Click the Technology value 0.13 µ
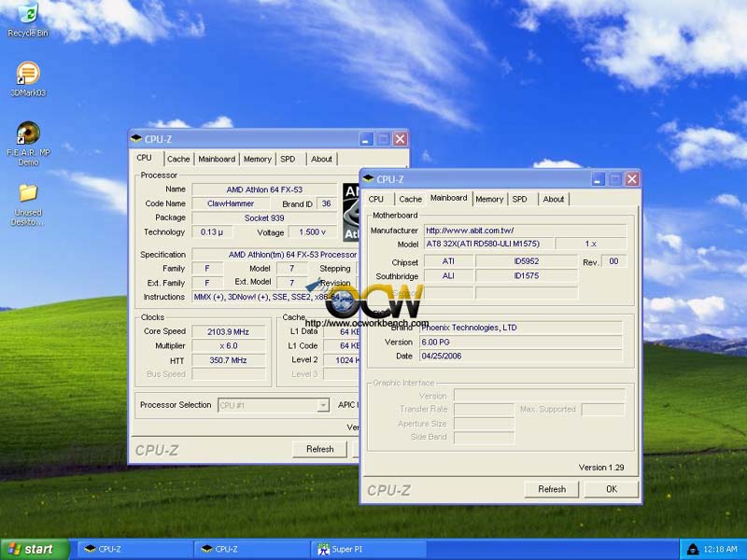The height and width of the screenshot is (560, 747). pyautogui.click(x=212, y=231)
